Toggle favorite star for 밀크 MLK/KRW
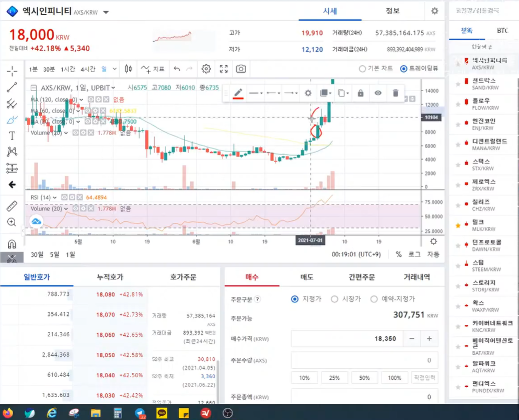Screen dimensions: 519x420 click(x=458, y=225)
